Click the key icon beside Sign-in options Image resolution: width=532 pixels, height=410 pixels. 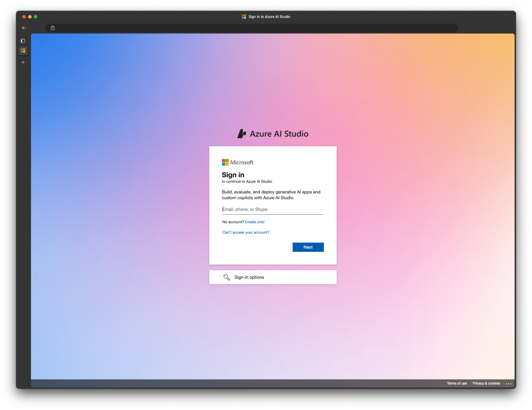tap(227, 277)
